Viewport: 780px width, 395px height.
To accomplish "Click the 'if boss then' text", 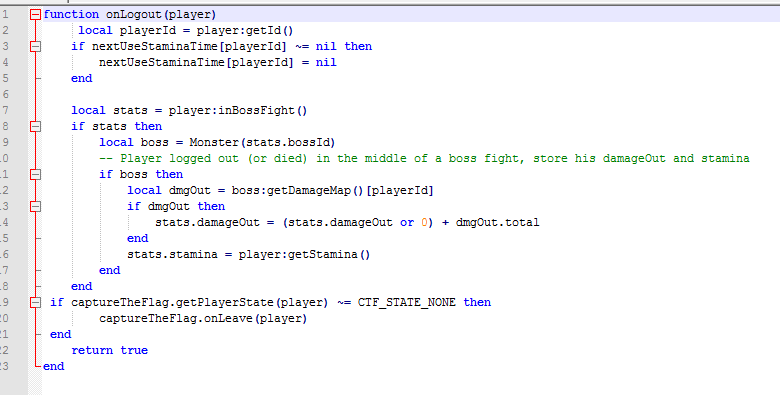I will [141, 174].
